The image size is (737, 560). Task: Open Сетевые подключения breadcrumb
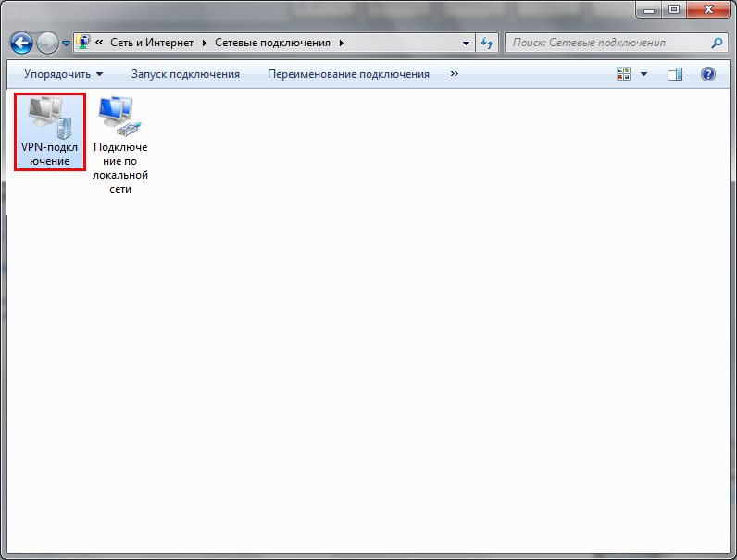272,43
